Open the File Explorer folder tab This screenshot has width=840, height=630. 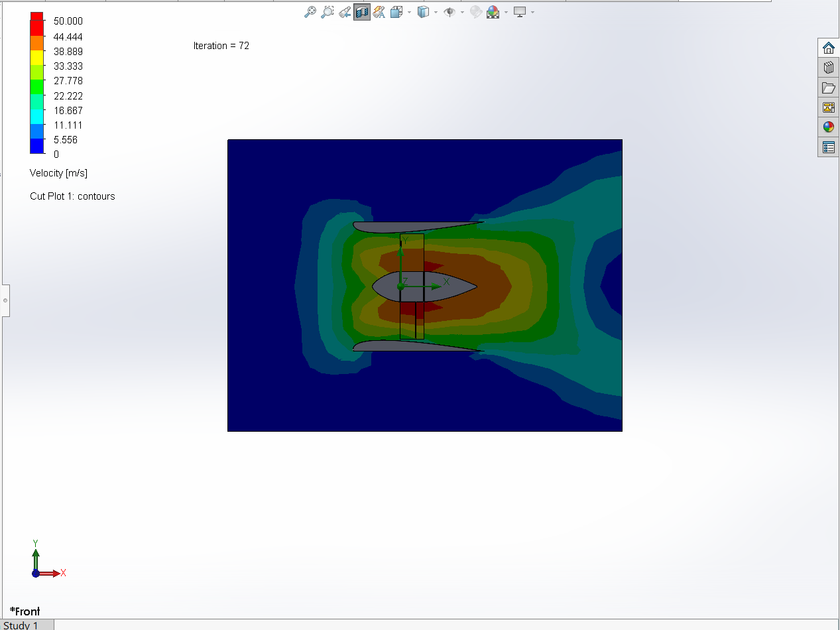pyautogui.click(x=828, y=88)
